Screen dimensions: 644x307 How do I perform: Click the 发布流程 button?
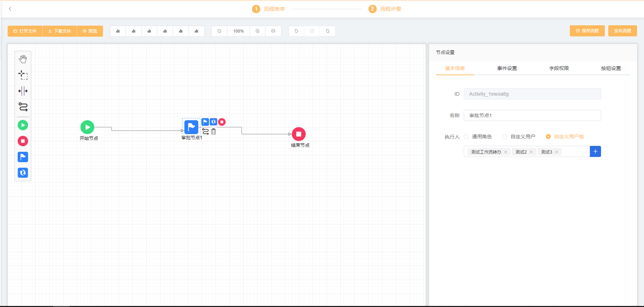623,31
